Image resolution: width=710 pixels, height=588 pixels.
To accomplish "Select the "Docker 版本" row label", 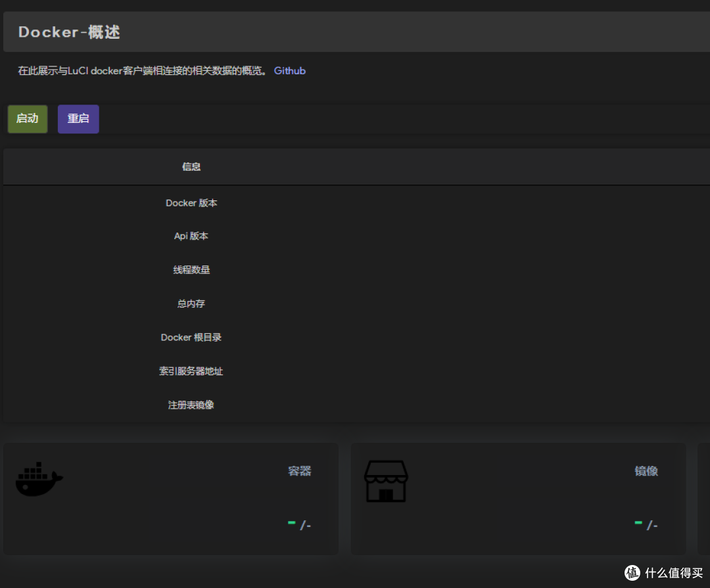I will pyautogui.click(x=191, y=203).
